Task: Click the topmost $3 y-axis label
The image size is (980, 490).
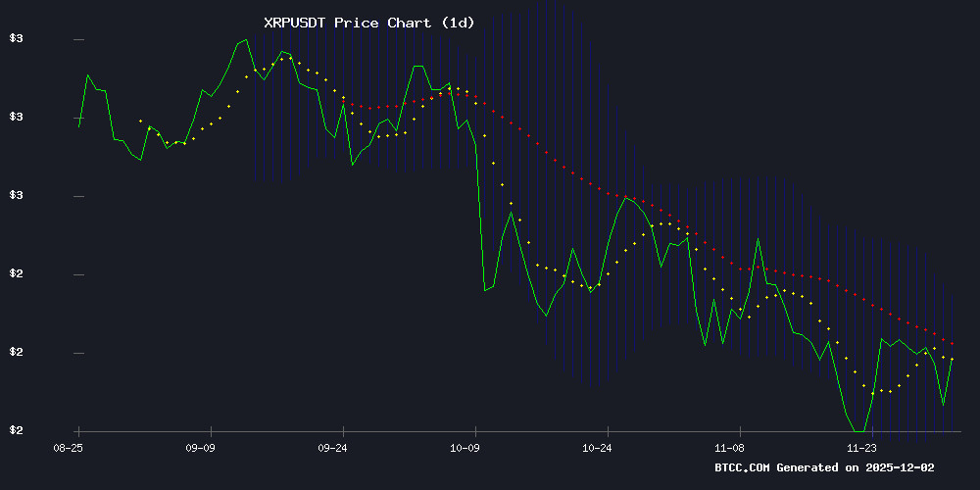Action: [16, 39]
